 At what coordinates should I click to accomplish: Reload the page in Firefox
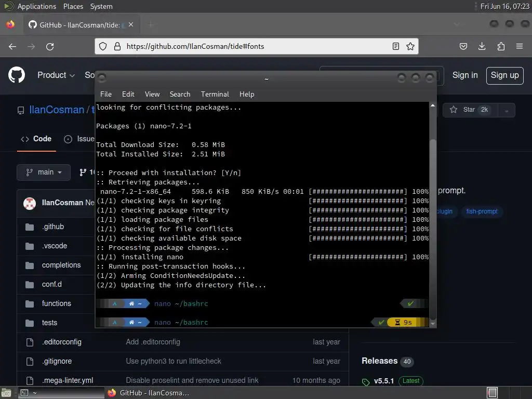click(50, 46)
